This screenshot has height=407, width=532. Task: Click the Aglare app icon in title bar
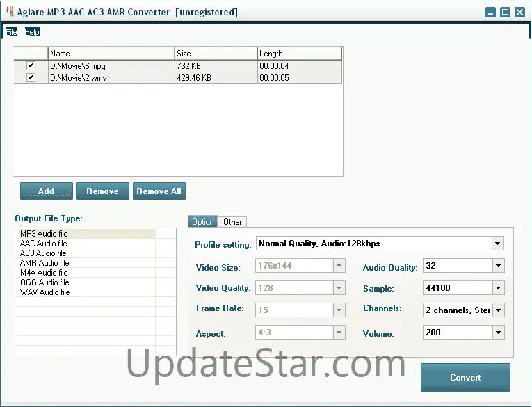click(x=10, y=12)
